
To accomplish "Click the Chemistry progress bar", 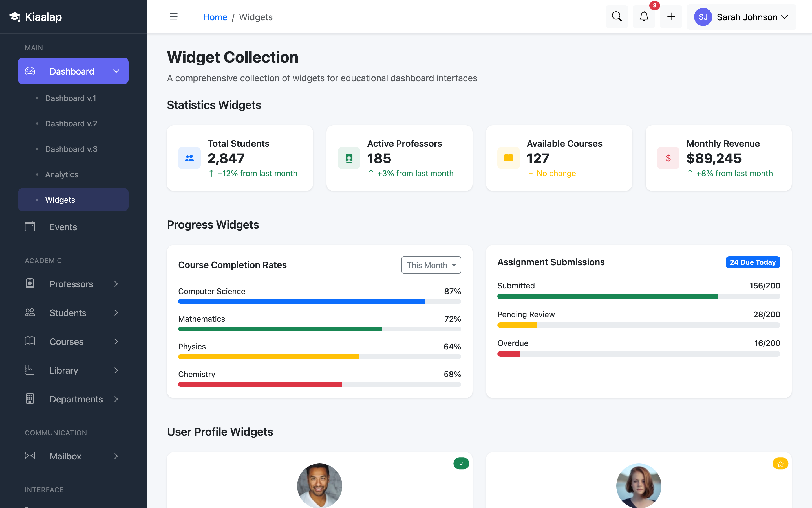I will point(319,384).
